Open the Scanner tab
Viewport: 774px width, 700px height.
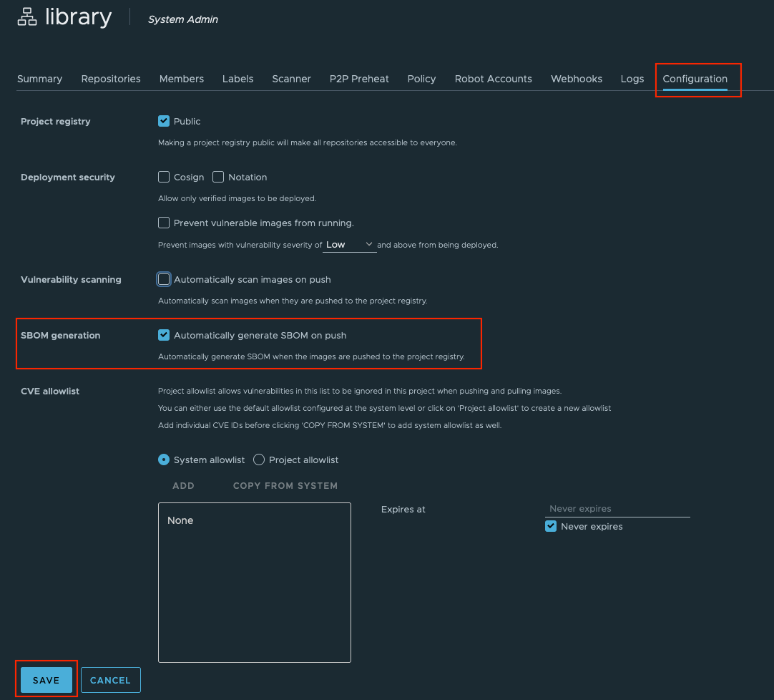pos(291,79)
